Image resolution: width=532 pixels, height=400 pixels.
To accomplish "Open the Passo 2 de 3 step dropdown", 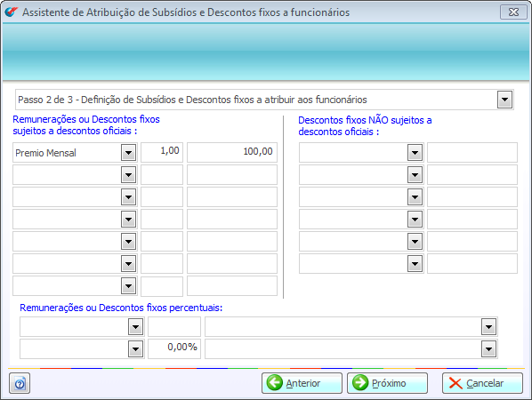I will tap(504, 100).
